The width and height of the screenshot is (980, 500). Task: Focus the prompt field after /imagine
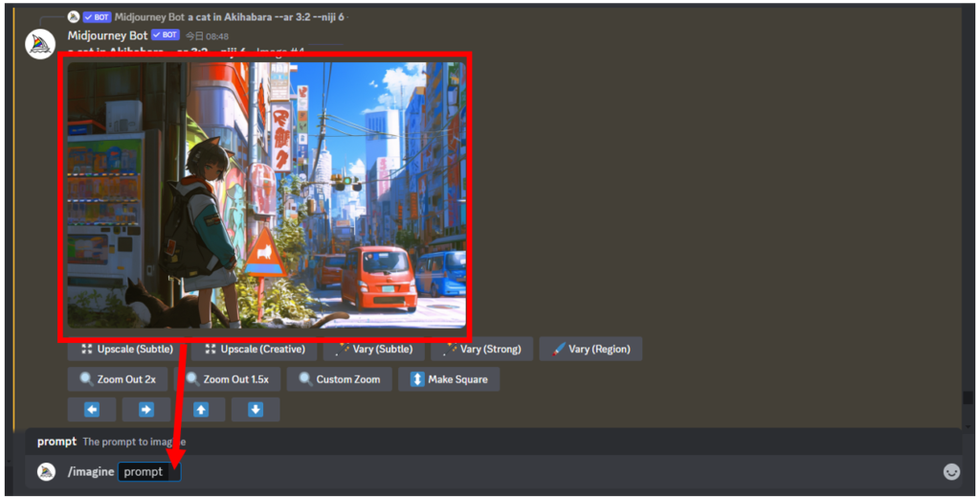click(x=148, y=471)
